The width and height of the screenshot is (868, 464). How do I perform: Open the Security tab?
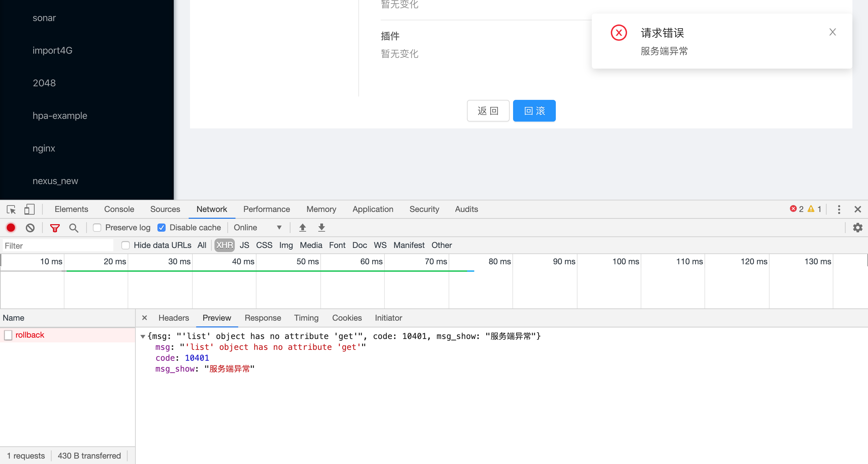pos(424,209)
